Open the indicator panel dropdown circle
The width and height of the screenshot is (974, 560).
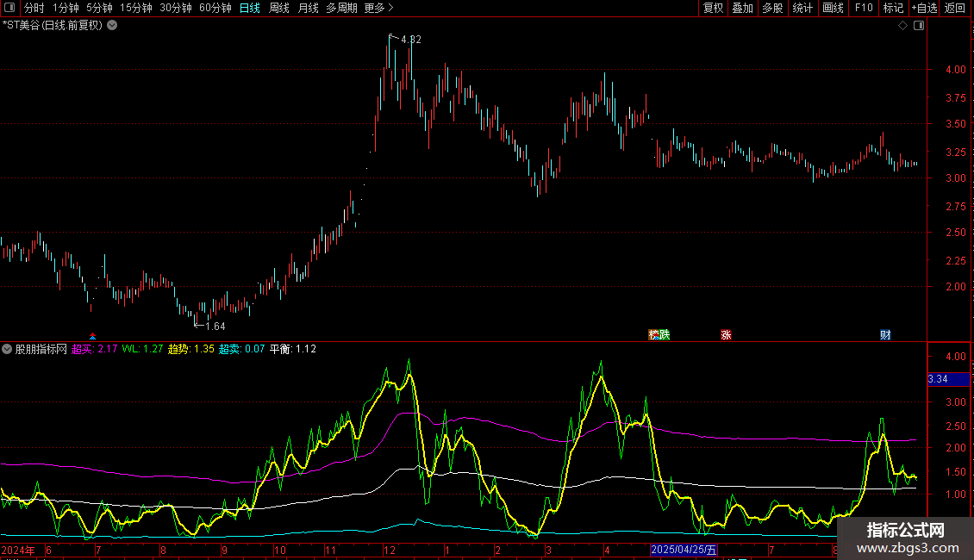pos(7,349)
